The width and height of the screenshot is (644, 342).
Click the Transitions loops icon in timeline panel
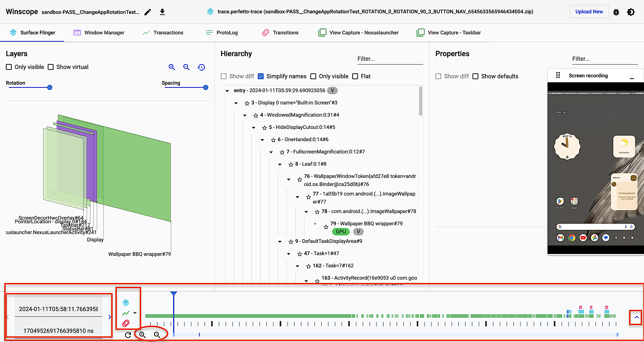coord(126,323)
